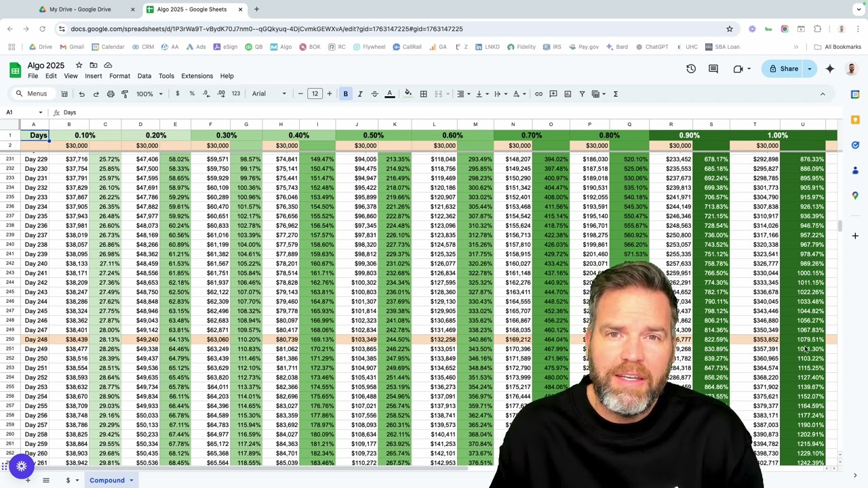This screenshot has height=488, width=868.
Task: Click the insert comment icon
Action: [x=553, y=94]
